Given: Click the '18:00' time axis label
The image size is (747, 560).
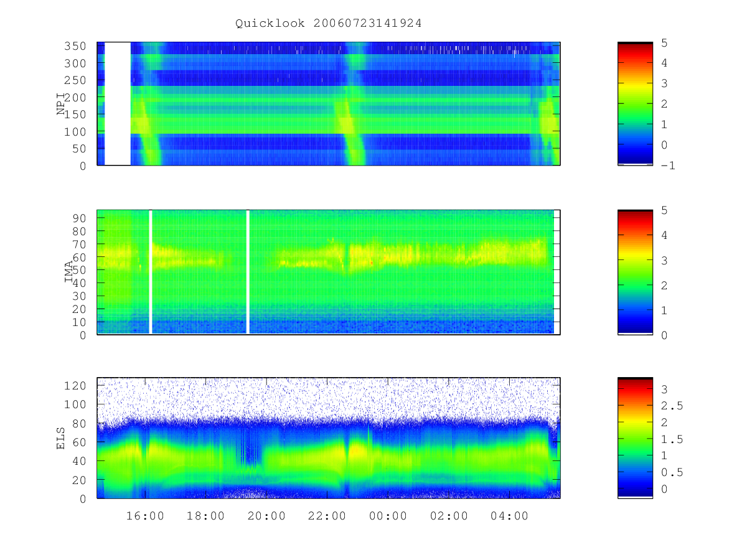Looking at the screenshot, I should pyautogui.click(x=205, y=516).
